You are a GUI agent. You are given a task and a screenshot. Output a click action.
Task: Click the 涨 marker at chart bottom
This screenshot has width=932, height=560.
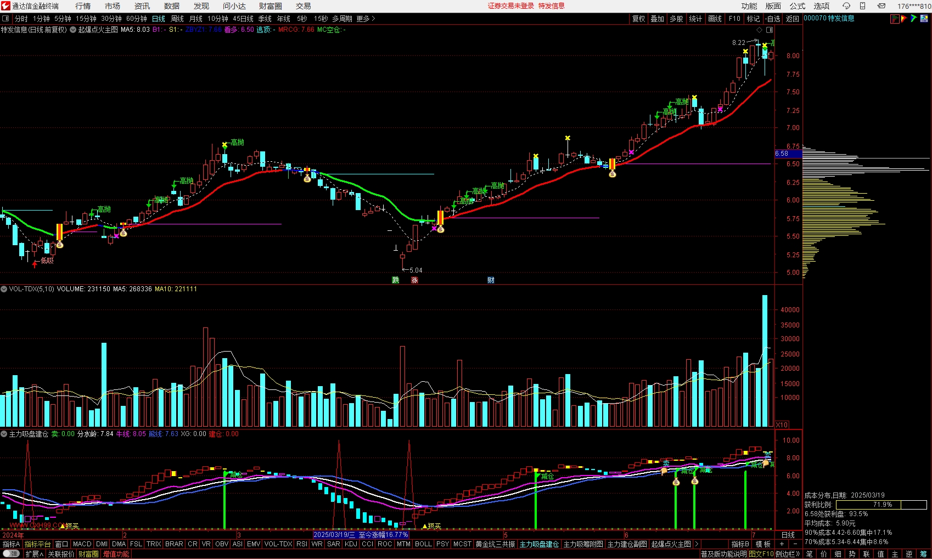click(414, 280)
